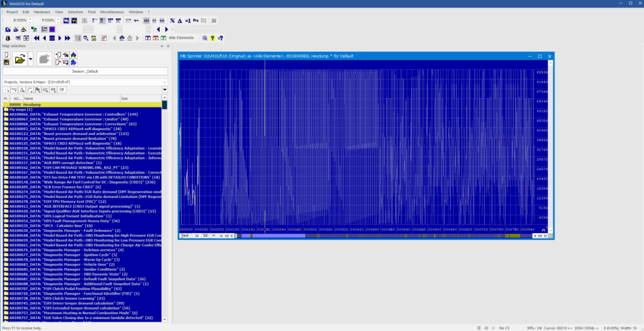The height and width of the screenshot is (331, 644).
Task: Switch to the 3d view tab
Action: [205, 236]
